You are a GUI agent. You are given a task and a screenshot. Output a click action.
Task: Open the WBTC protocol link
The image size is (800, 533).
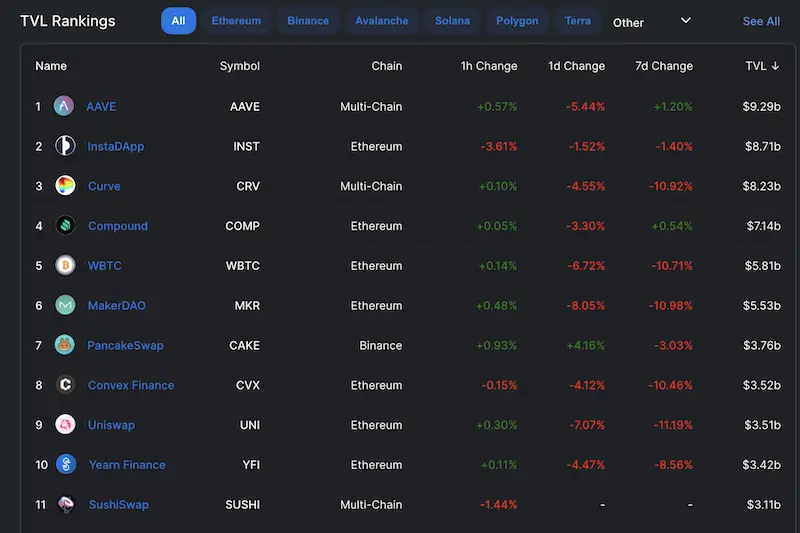(105, 266)
